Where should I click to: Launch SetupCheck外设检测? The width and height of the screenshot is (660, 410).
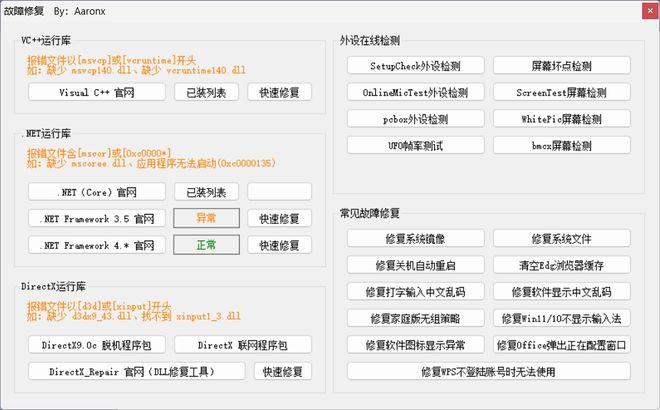pyautogui.click(x=415, y=66)
